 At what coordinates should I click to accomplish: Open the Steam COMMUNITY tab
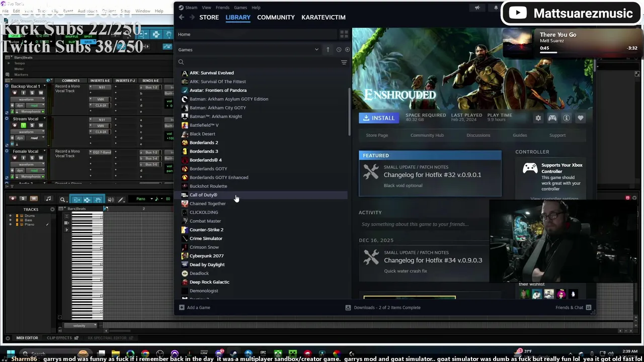(x=276, y=17)
